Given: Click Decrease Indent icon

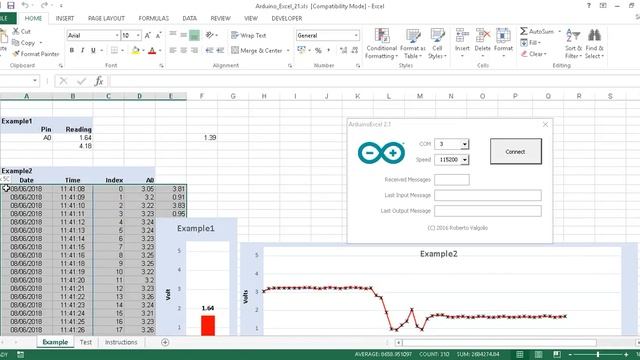Looking at the screenshot, I should point(209,50).
